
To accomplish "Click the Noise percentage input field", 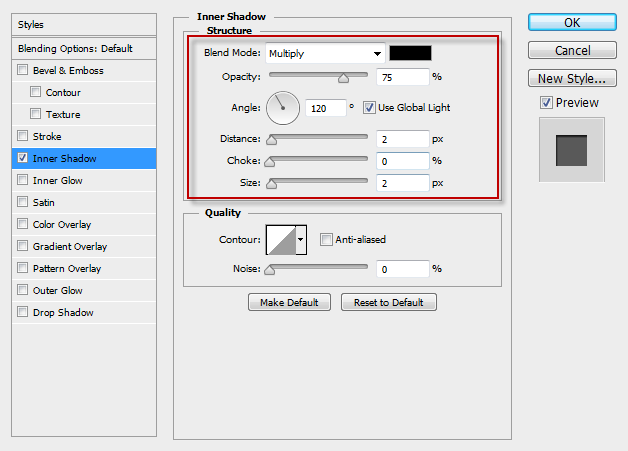I will coord(403,269).
